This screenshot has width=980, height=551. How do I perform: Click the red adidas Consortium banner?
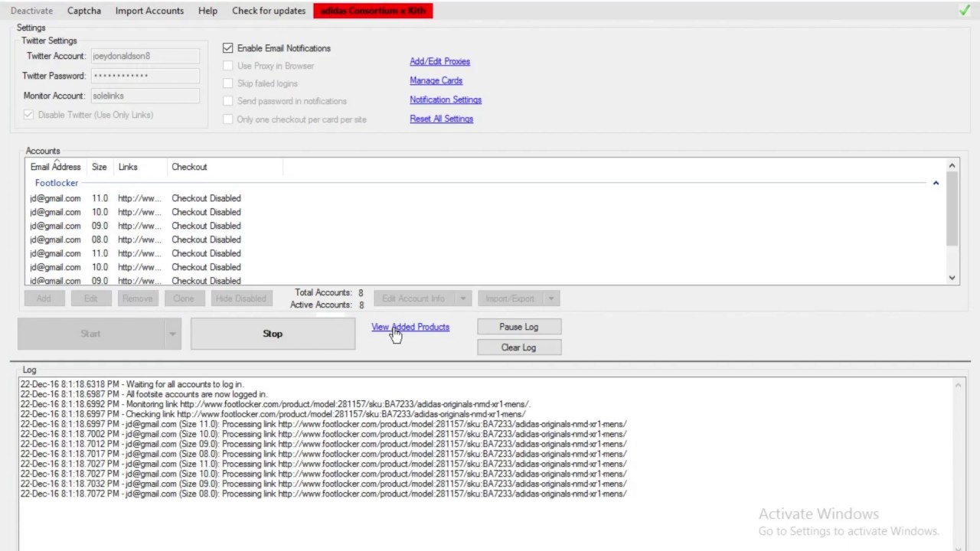[x=373, y=11]
